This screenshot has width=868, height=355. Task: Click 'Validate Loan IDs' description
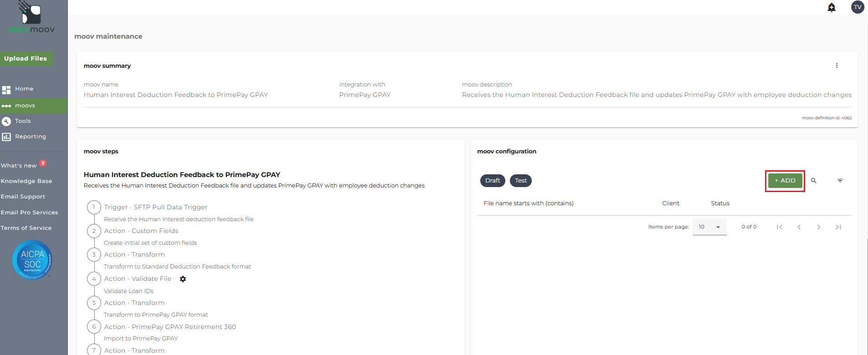tap(128, 291)
